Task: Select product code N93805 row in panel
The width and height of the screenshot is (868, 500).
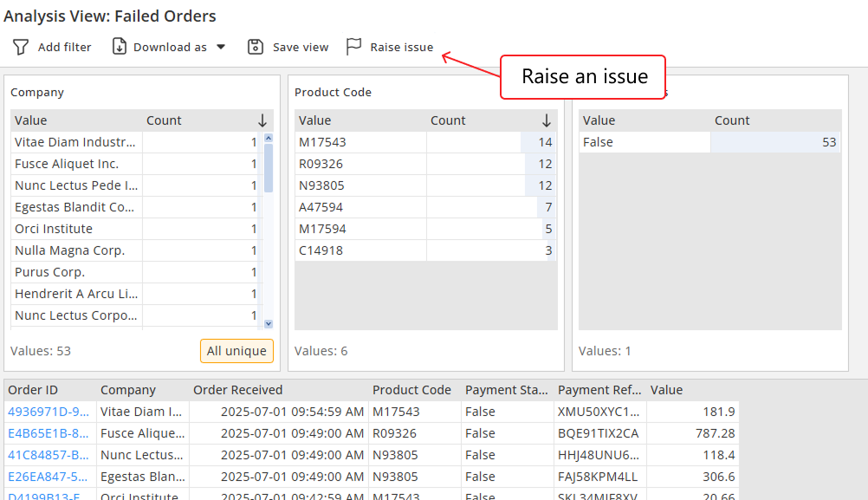Action: click(x=425, y=185)
